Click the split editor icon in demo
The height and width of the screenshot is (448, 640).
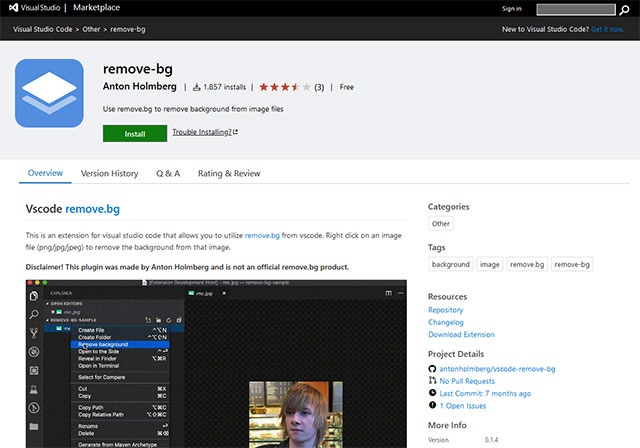click(x=388, y=293)
